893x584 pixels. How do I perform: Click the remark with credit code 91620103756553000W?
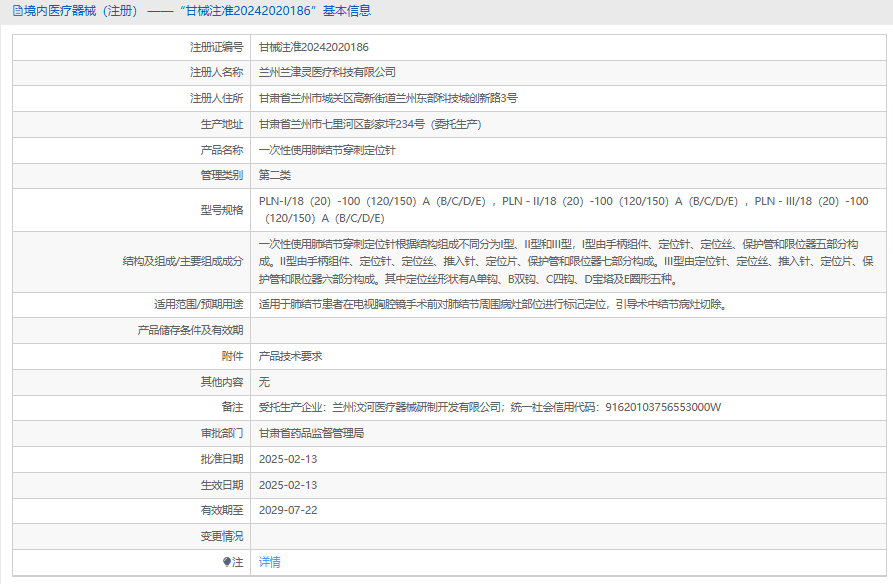pyautogui.click(x=490, y=407)
